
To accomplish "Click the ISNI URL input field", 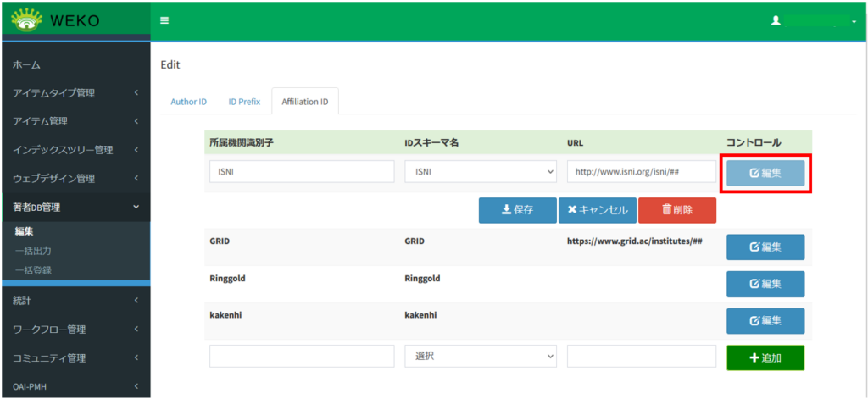I will (641, 172).
